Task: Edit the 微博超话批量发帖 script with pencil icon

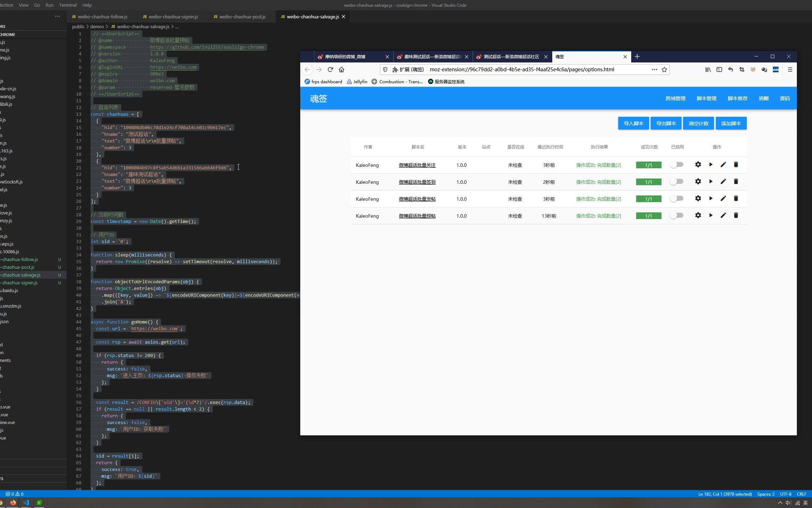Action: (723, 199)
